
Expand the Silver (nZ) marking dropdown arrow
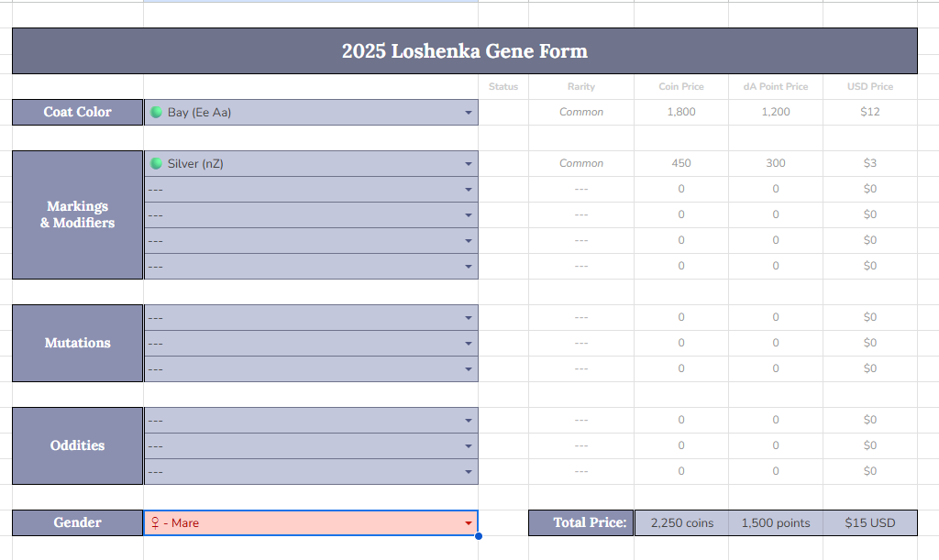tap(468, 164)
